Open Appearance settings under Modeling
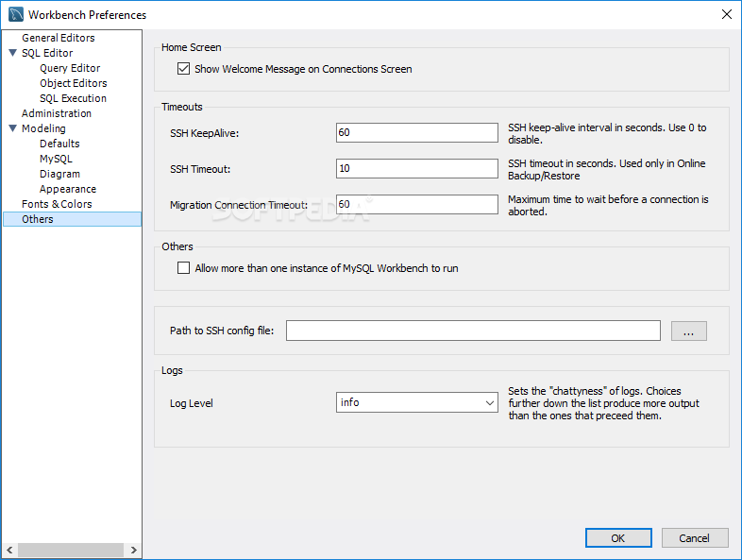The width and height of the screenshot is (742, 560). (x=68, y=190)
